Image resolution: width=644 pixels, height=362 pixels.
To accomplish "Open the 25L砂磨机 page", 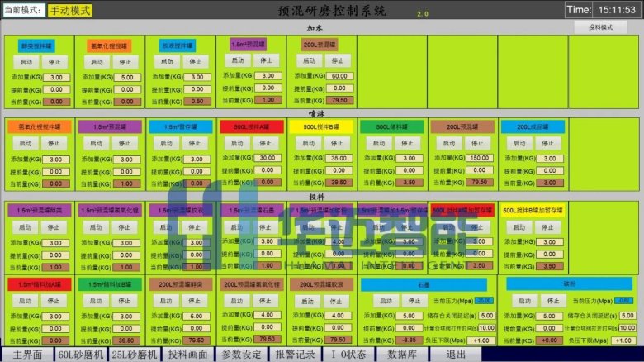I will pos(134,355).
